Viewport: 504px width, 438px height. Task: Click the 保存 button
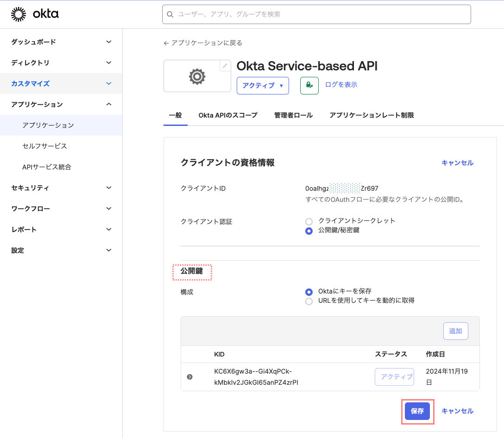(x=417, y=411)
